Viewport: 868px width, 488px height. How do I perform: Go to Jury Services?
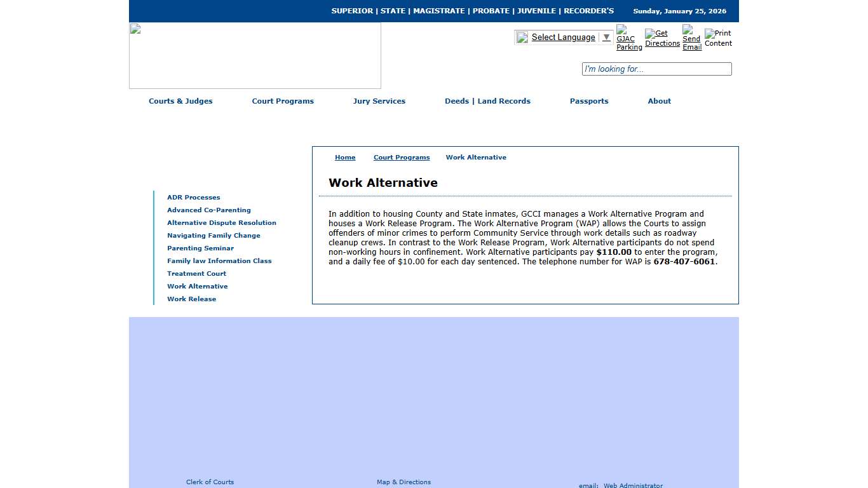click(379, 101)
